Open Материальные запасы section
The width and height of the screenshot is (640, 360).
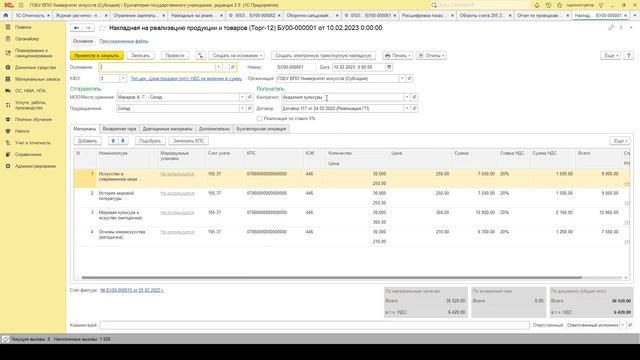click(37, 79)
